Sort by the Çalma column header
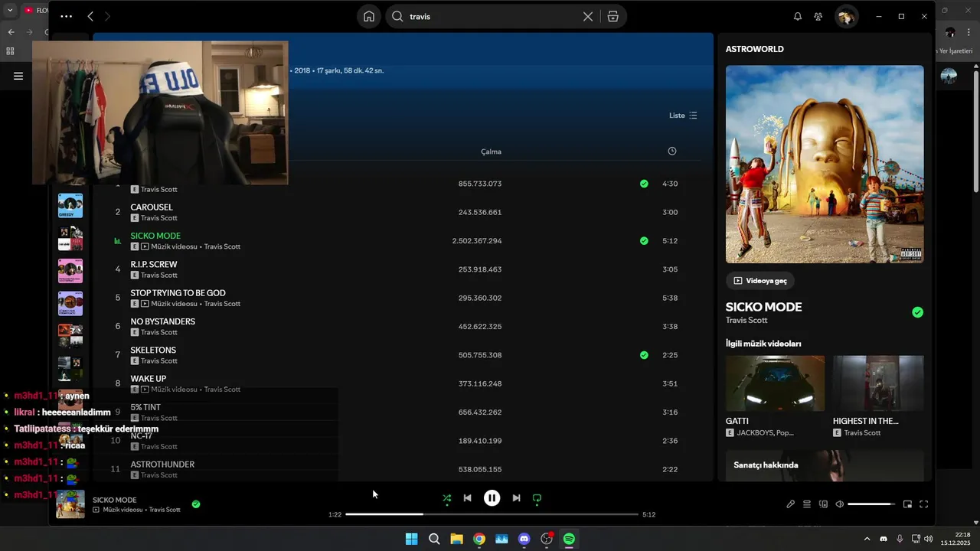Viewport: 980px width, 551px height. click(x=491, y=152)
